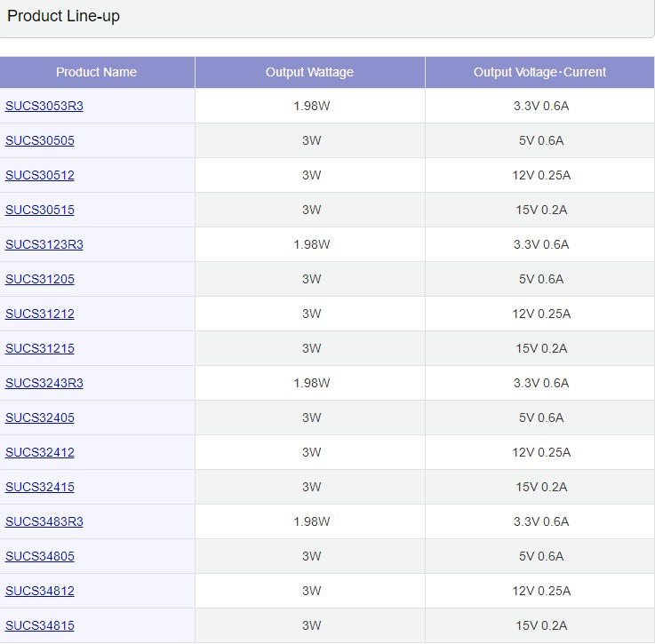
Task: Select the SUCS3243R3 product link
Action: (x=44, y=383)
